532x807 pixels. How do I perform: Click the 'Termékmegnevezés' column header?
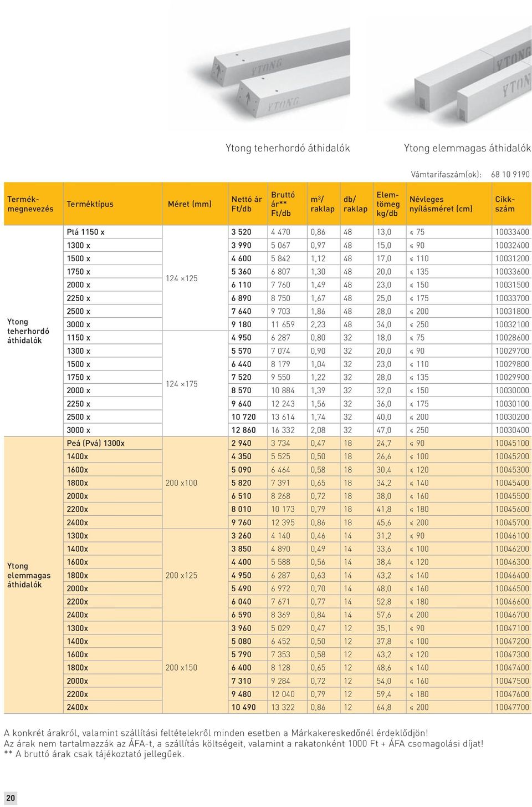(30, 204)
